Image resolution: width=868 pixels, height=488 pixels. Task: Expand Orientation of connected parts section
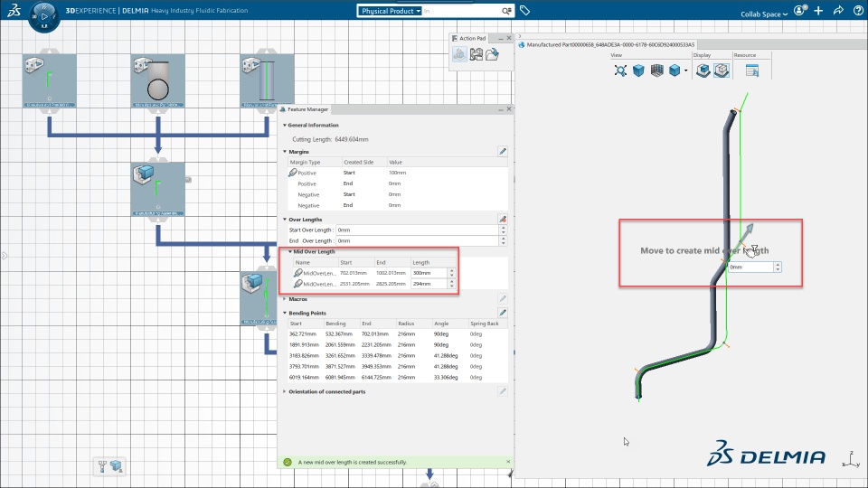click(285, 391)
